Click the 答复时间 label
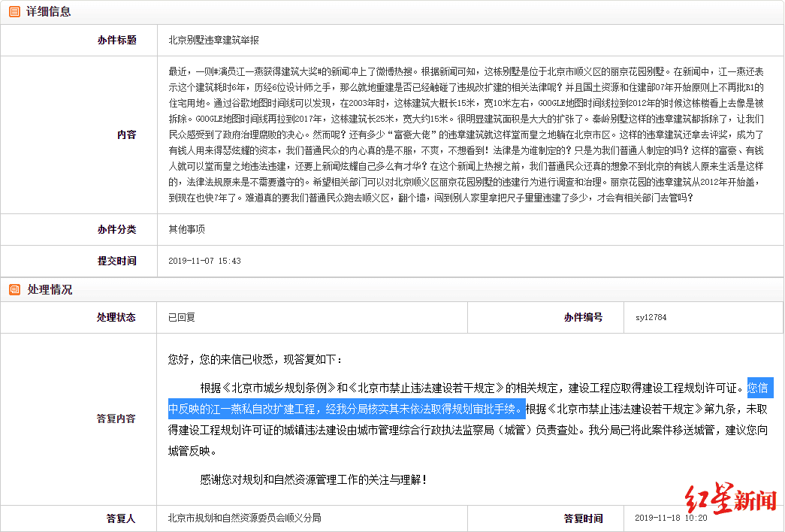785x532 pixels. pyautogui.click(x=583, y=518)
